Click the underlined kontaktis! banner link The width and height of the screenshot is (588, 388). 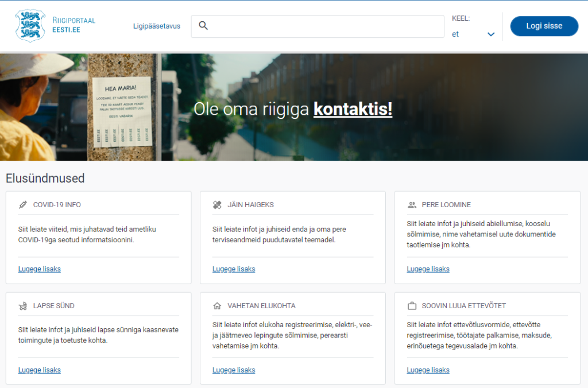(x=353, y=109)
